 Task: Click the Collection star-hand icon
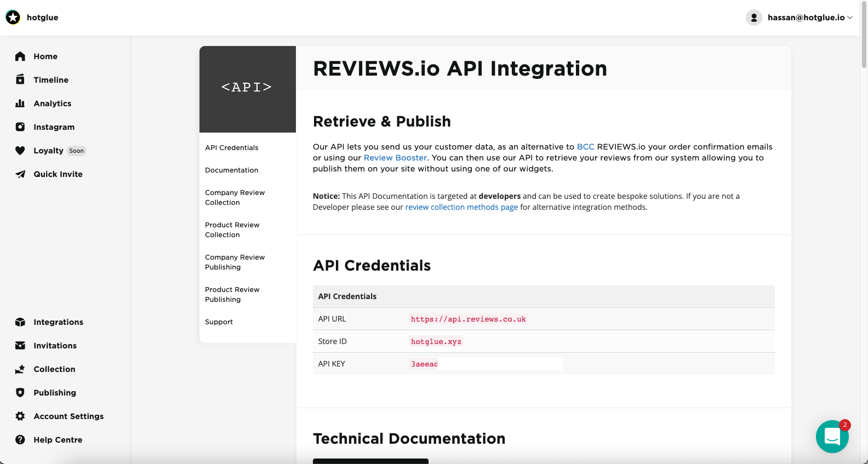(x=20, y=369)
